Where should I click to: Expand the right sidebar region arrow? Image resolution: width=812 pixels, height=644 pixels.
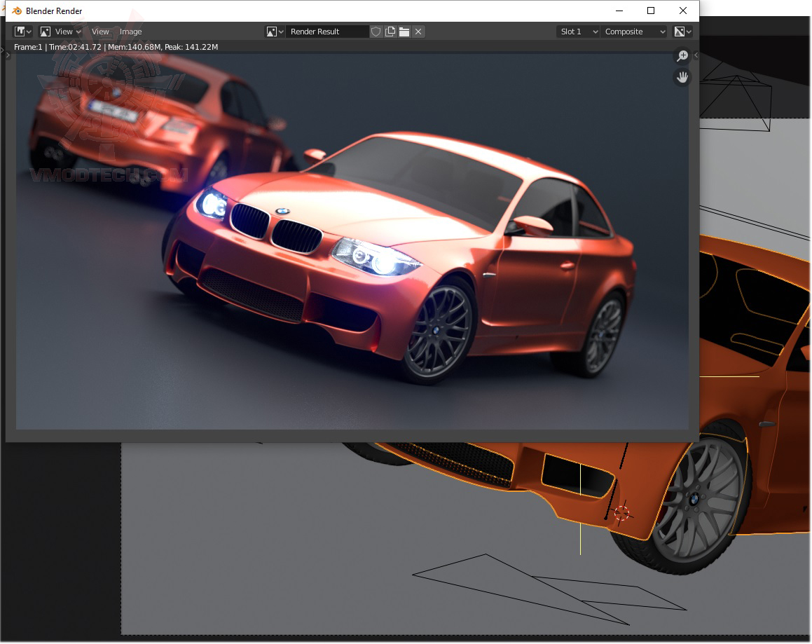(696, 55)
